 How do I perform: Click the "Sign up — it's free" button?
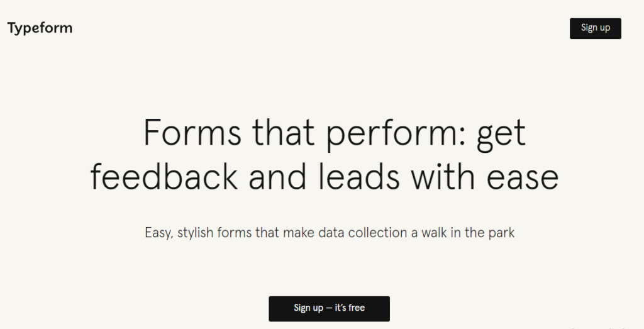pos(329,308)
